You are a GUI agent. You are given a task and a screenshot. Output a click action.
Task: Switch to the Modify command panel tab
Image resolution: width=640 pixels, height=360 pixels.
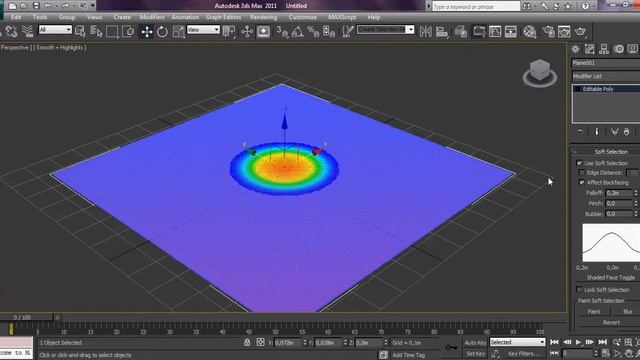[589, 49]
